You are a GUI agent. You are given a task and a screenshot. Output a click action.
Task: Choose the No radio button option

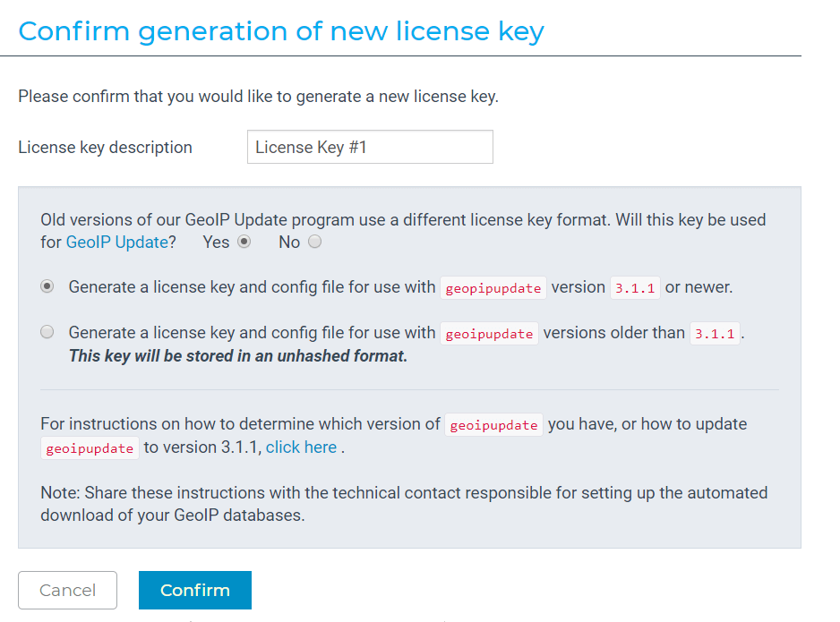click(x=314, y=242)
